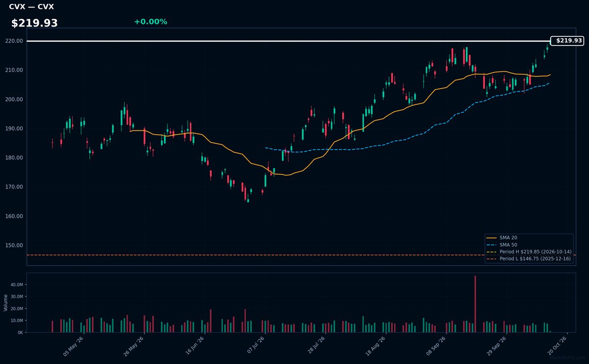Screen dimensions: 589x364
Task: Click the 0K volume axis label
Action: tap(20, 333)
